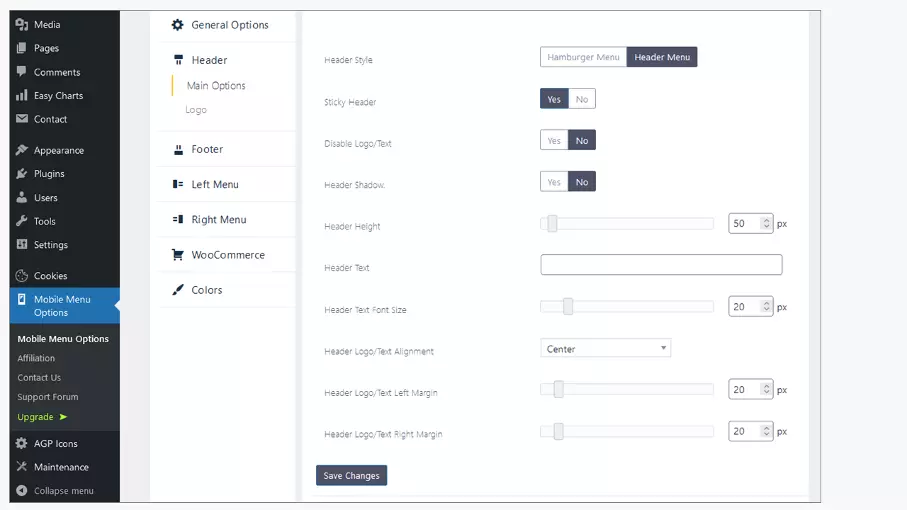Open the WooCommerce label
This screenshot has width=908, height=510.
[228, 255]
